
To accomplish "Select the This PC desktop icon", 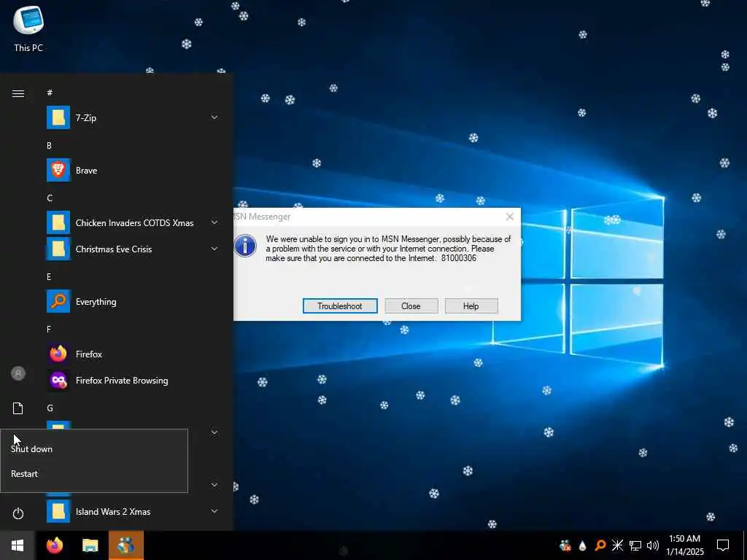I will (x=28, y=28).
